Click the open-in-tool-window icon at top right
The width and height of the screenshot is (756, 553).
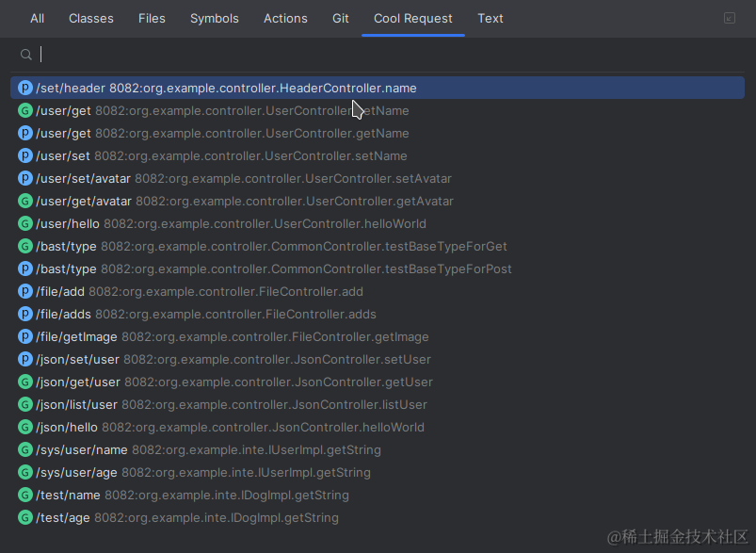(729, 18)
